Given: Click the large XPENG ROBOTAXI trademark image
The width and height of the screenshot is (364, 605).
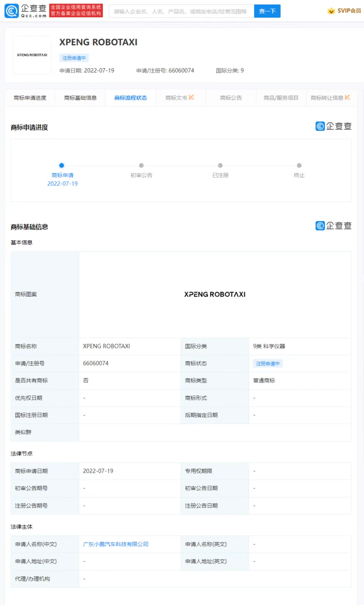Looking at the screenshot, I should 215,294.
